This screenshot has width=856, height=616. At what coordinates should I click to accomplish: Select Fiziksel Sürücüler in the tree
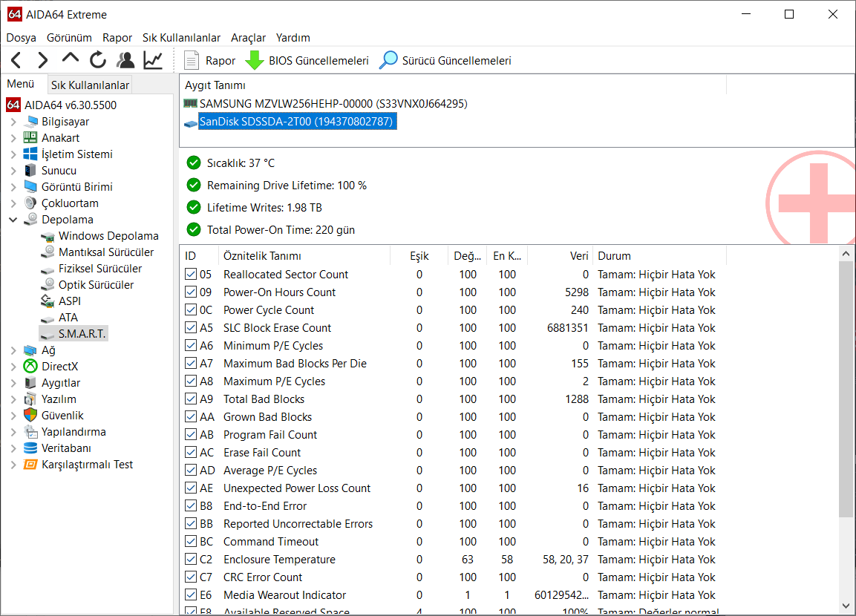[x=100, y=269]
